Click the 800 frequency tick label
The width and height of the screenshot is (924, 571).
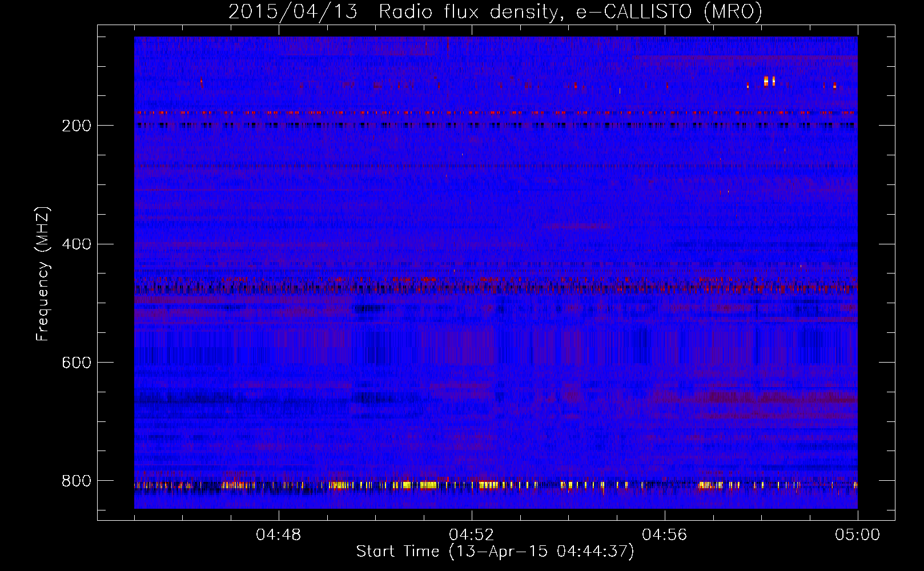[x=76, y=481]
